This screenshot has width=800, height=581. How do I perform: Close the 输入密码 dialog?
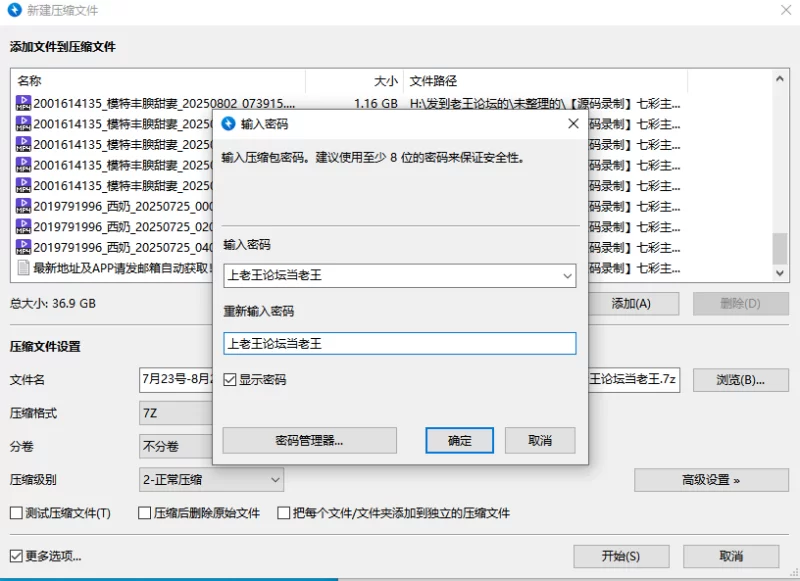coord(573,123)
